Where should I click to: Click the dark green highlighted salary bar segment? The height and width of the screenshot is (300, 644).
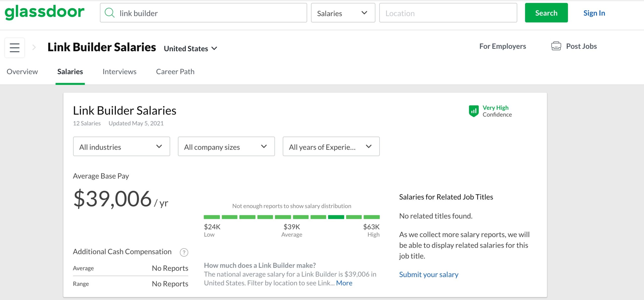[x=336, y=217]
